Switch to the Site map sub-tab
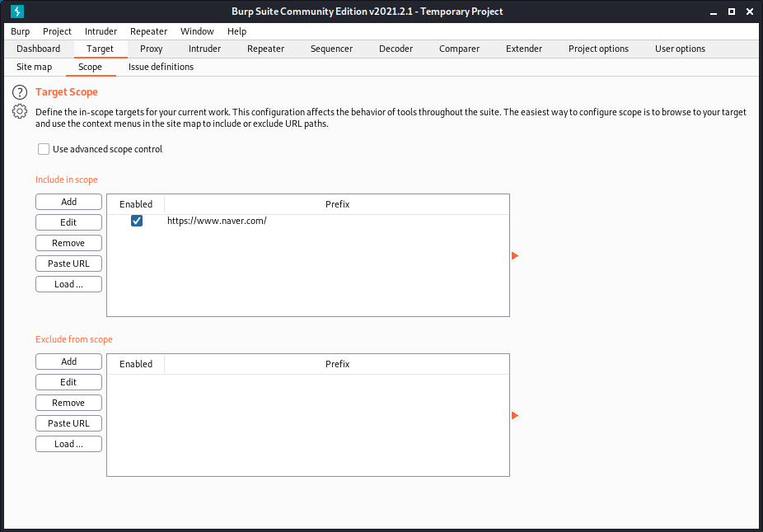Viewport: 763px width, 532px height. pos(34,67)
